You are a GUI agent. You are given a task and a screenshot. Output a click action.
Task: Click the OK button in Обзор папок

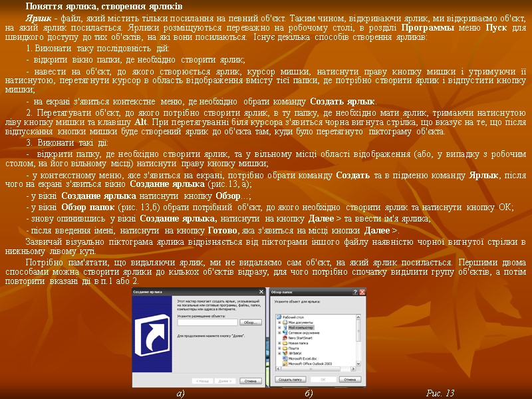323,379
